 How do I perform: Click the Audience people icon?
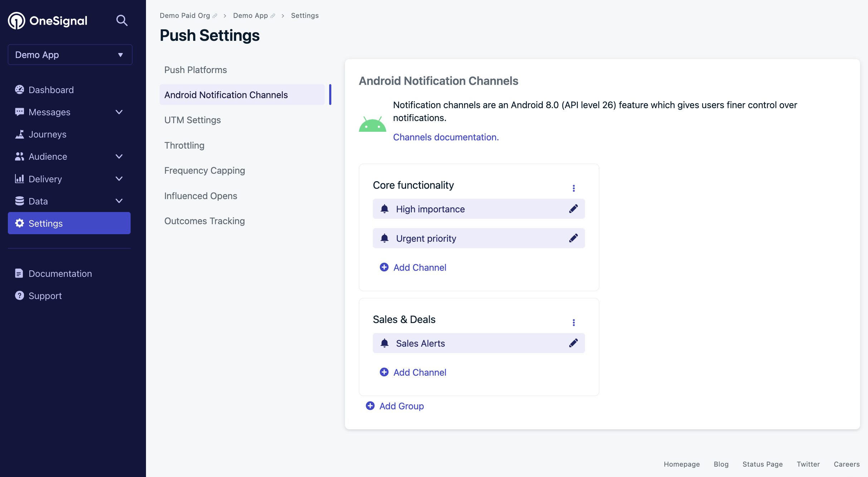click(19, 156)
